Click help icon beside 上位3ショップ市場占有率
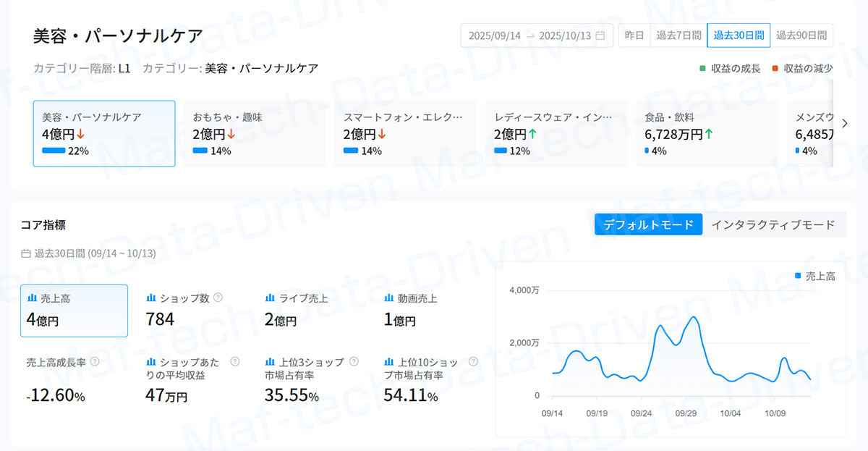 (354, 361)
